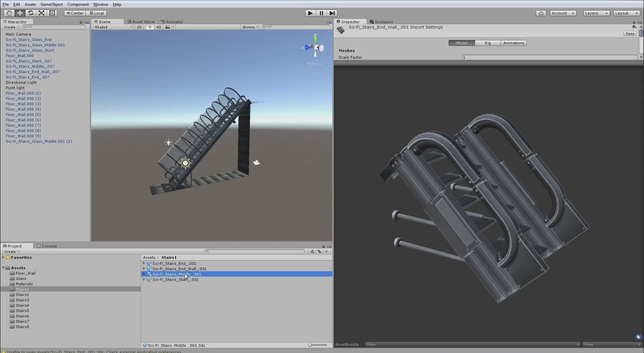This screenshot has height=353, width=644.
Task: Toggle Local handle rotation
Action: (x=97, y=13)
